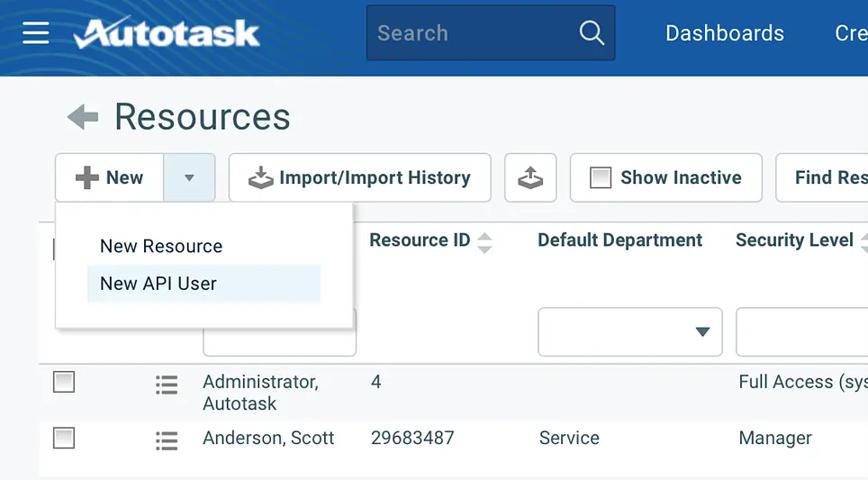Choose New API User from the menu
868x480 pixels.
pyautogui.click(x=203, y=284)
